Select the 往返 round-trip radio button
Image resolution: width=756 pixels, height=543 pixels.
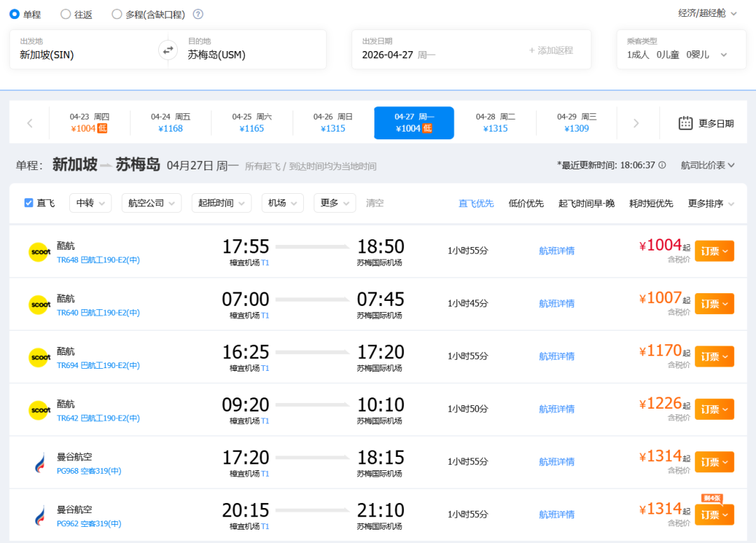(x=66, y=14)
